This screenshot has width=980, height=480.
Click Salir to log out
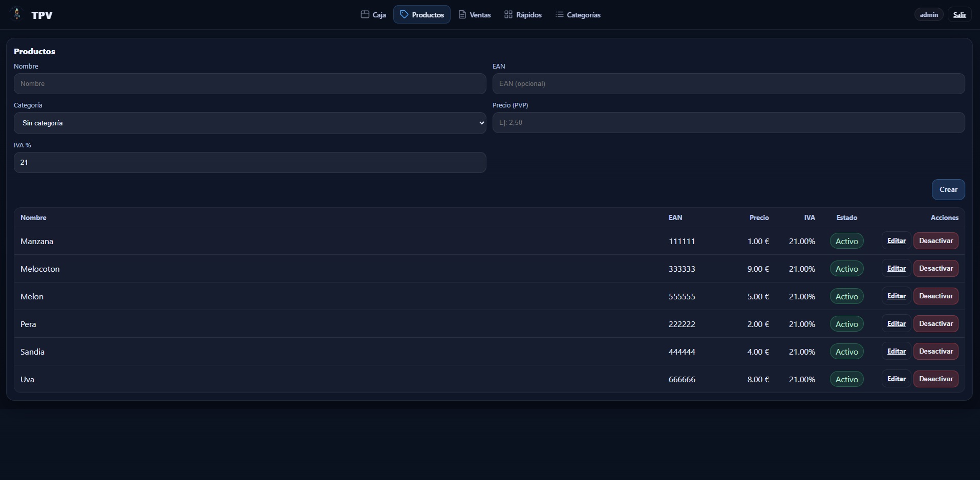click(x=959, y=15)
